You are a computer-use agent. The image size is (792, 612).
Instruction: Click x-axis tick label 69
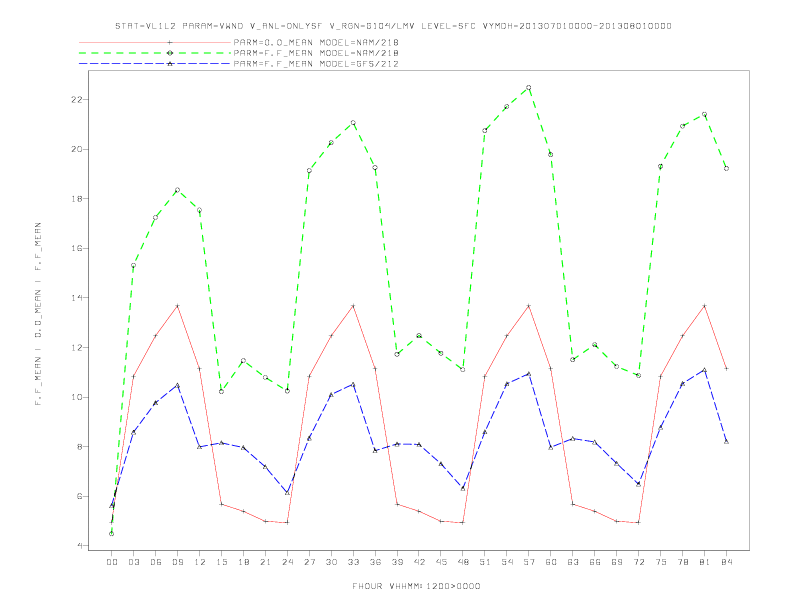(x=617, y=562)
